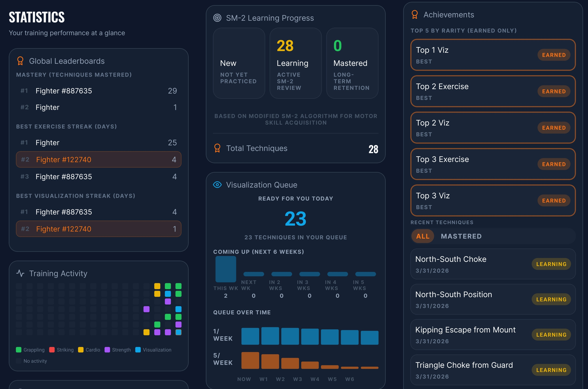
Task: Click the eye icon next to Visualization Queue
Action: coord(217,185)
